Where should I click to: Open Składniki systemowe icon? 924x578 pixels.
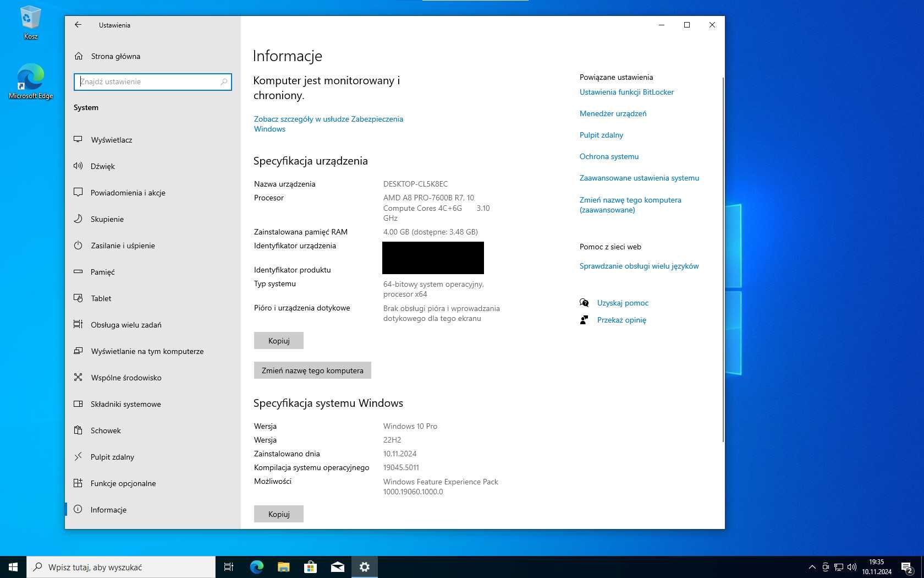[x=78, y=404]
